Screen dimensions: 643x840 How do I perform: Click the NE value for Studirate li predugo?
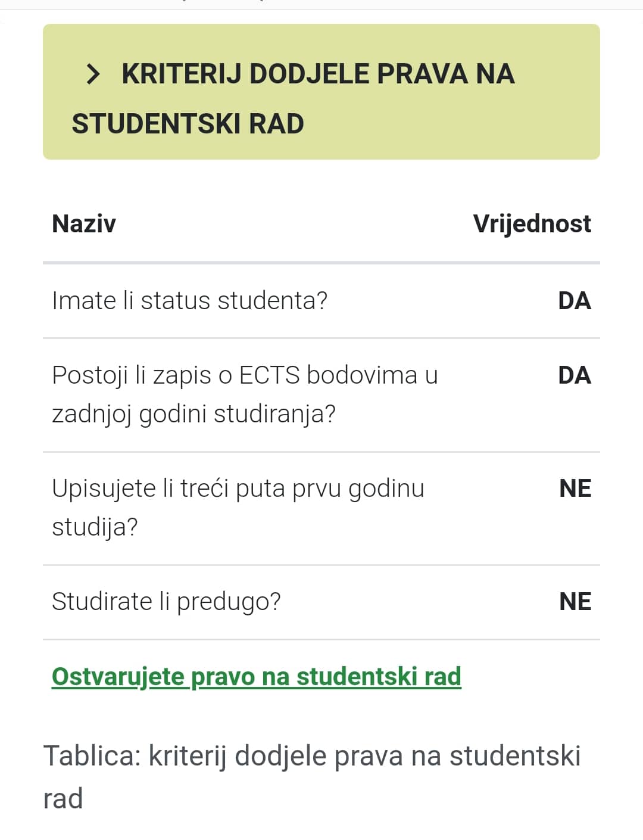575,602
